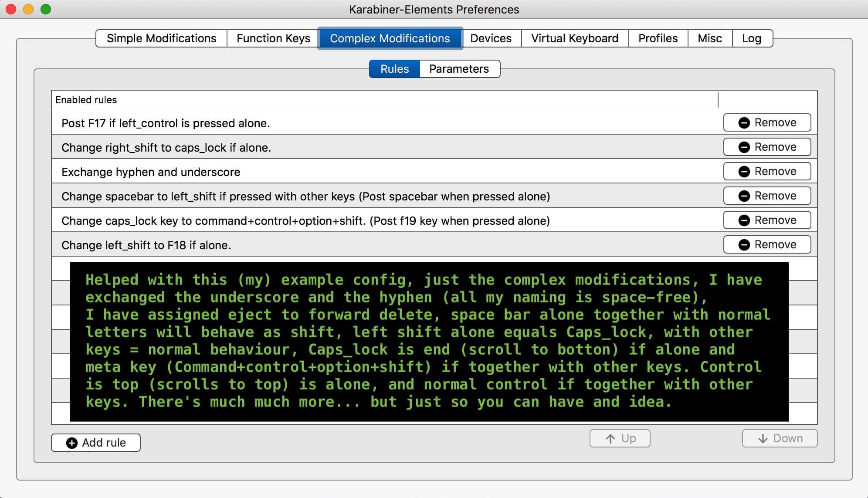Switch to the Function Keys tab
The image size is (868, 498).
click(x=273, y=38)
